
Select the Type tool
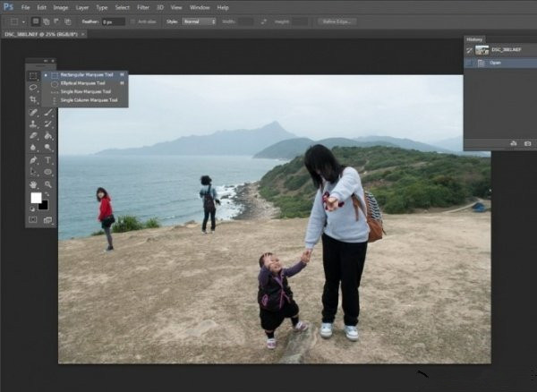point(48,160)
